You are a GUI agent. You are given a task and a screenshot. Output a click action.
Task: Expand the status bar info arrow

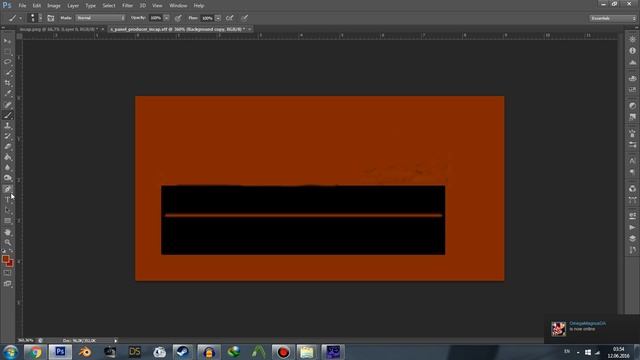pos(116,340)
